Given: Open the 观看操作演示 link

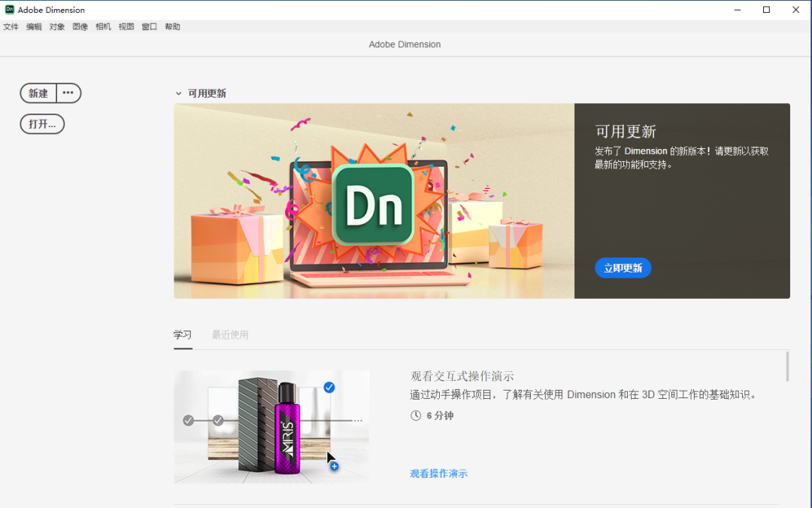Looking at the screenshot, I should 438,473.
